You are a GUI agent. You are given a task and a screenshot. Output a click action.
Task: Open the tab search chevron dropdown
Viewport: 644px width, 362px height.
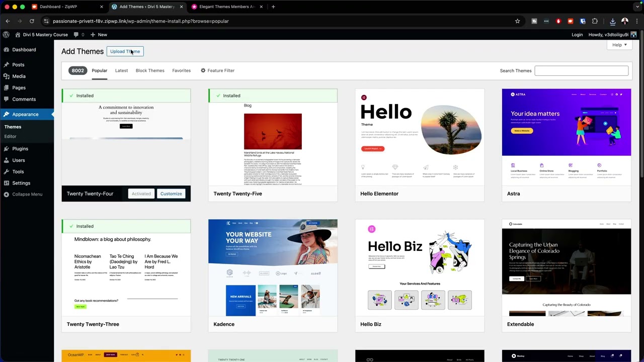[637, 7]
